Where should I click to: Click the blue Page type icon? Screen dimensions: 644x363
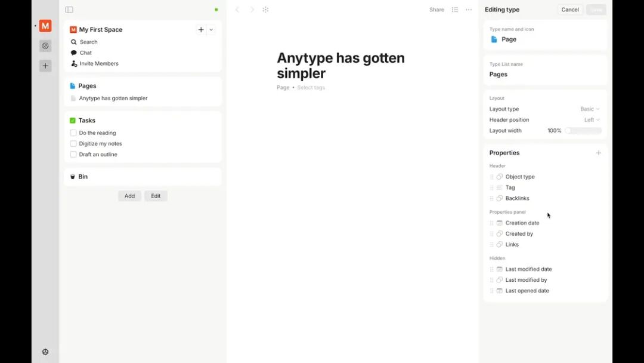click(494, 39)
